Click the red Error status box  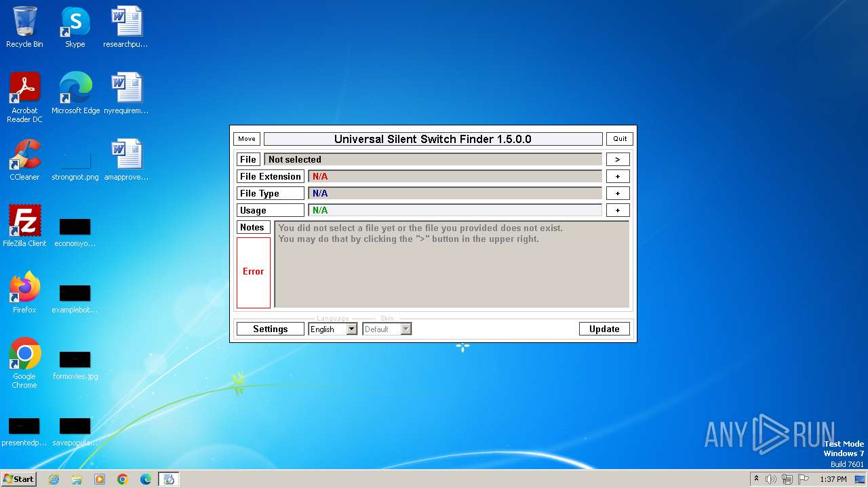254,272
